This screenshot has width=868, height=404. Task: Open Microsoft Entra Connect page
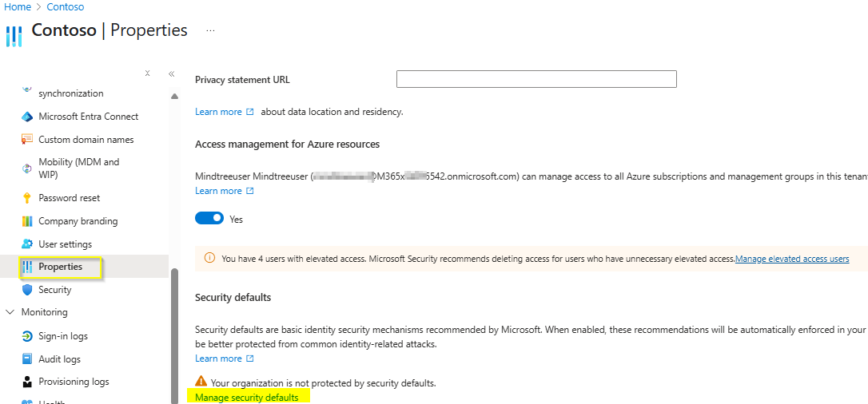89,117
